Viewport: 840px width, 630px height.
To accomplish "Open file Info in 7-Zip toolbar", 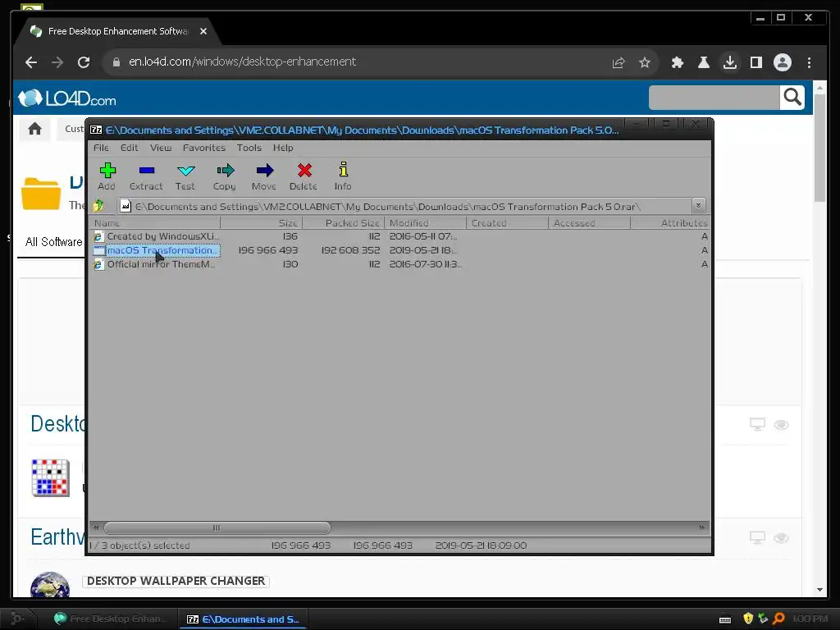I will click(343, 176).
